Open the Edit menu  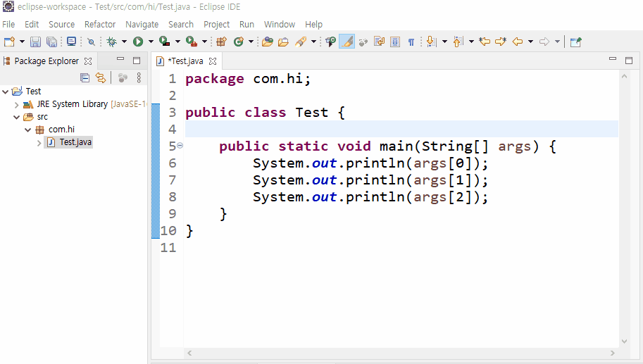point(32,24)
